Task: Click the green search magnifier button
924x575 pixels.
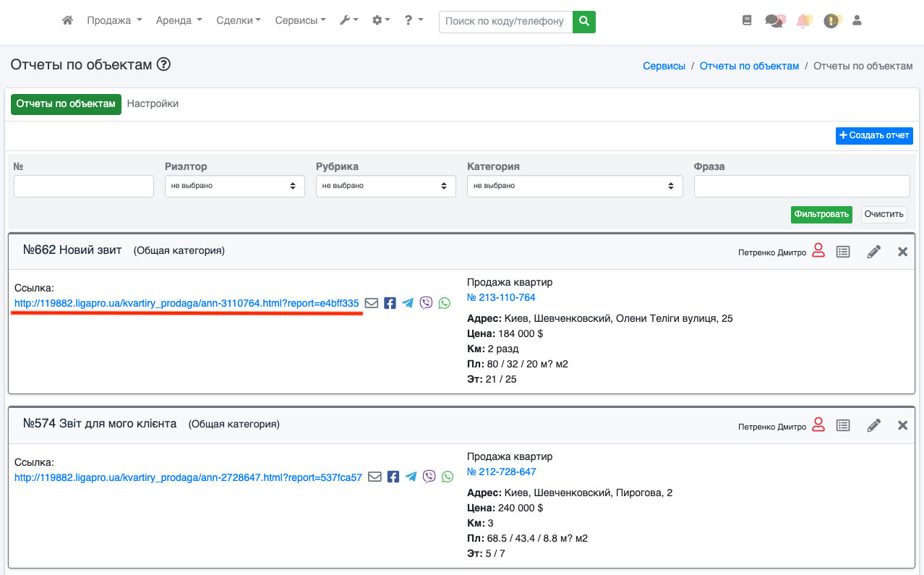Action: coord(583,22)
